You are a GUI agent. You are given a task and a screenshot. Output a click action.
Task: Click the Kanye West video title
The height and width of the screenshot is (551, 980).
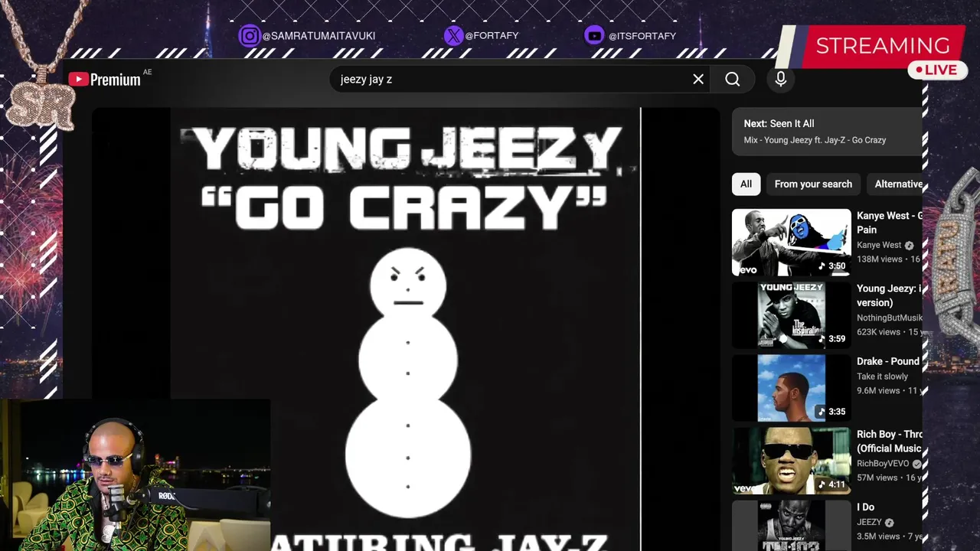(889, 223)
